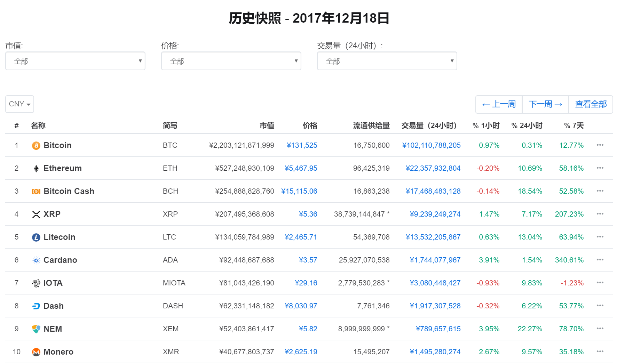Open the Ethereum price link ¥5,467.95
This screenshot has width=617, height=364.
click(301, 168)
